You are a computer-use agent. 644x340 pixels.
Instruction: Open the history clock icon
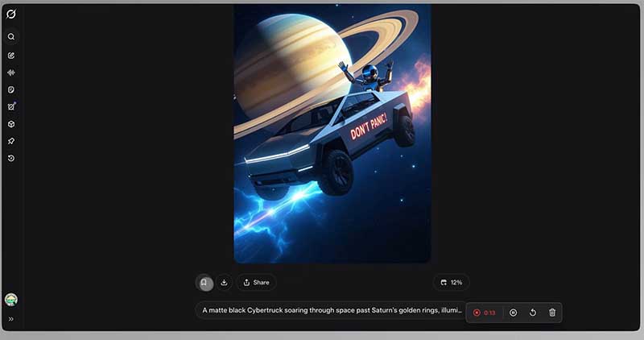[x=11, y=158]
